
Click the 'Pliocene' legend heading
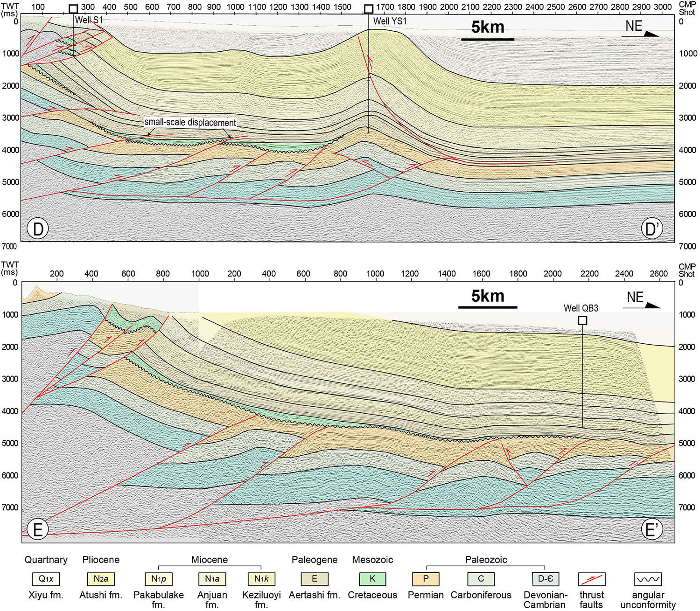coord(101,560)
